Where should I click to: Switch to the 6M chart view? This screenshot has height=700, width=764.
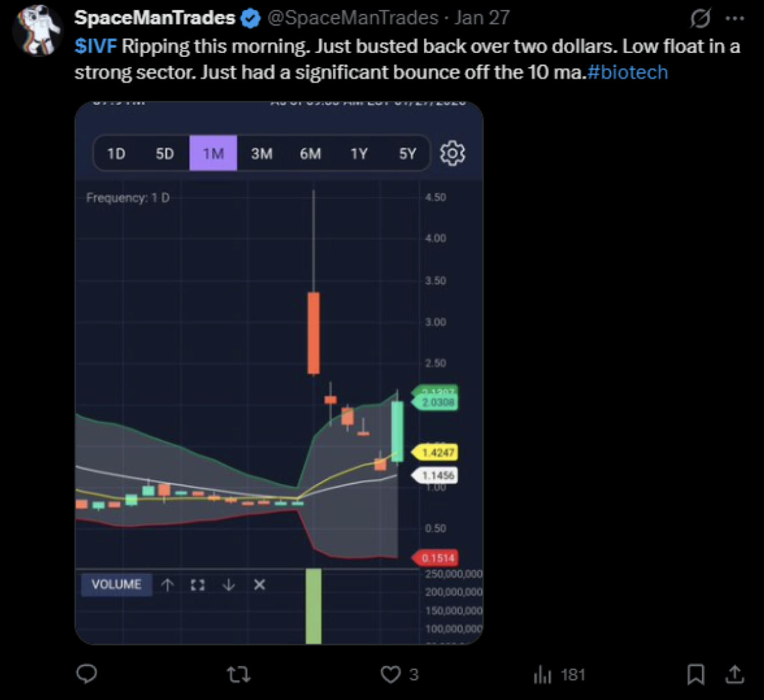311,153
